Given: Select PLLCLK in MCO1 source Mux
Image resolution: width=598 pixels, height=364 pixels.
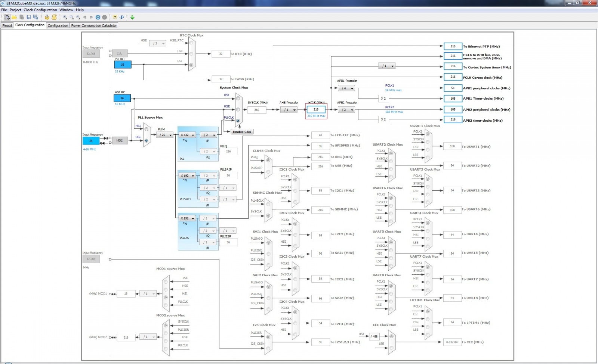Looking at the screenshot, I should (x=166, y=305).
